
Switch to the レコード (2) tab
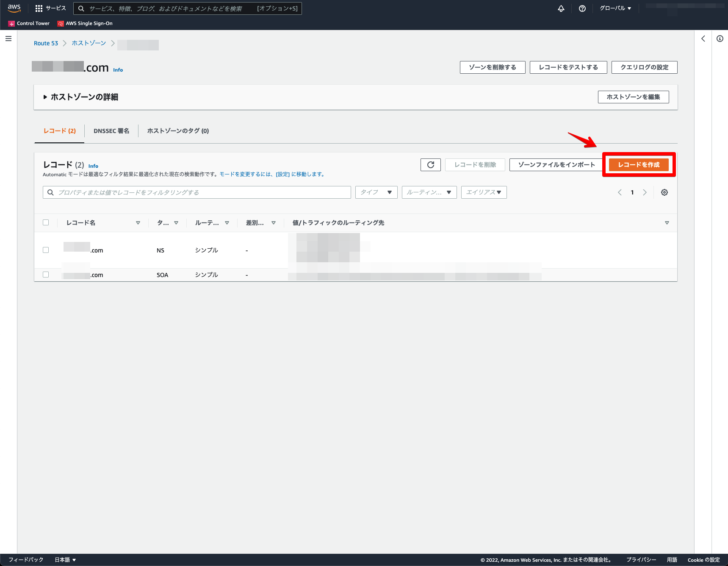click(60, 131)
